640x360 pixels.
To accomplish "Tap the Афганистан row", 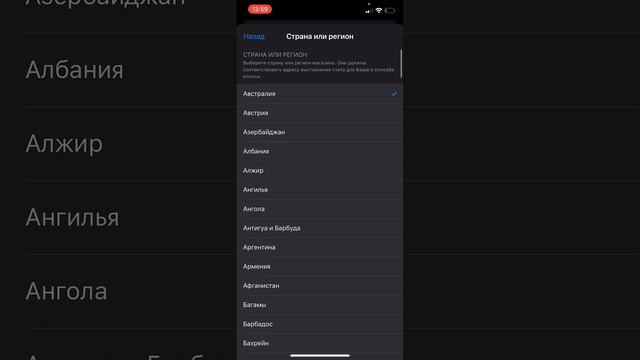I will 320,285.
